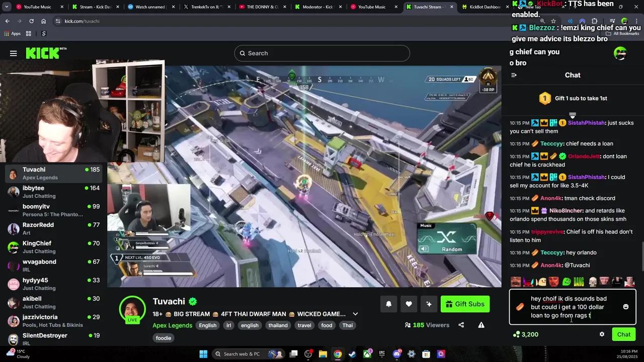Open ibbytee channel in sidebar
The width and height of the screenshot is (644, 362).
click(53, 192)
